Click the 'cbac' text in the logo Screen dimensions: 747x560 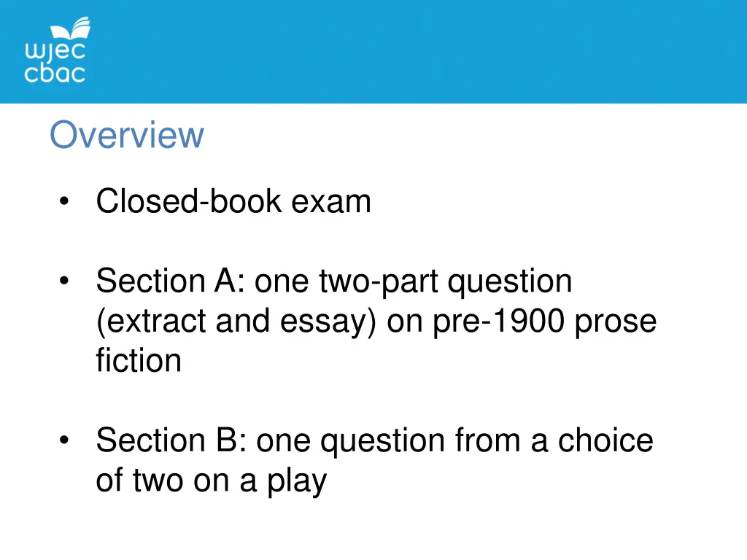pyautogui.click(x=55, y=74)
